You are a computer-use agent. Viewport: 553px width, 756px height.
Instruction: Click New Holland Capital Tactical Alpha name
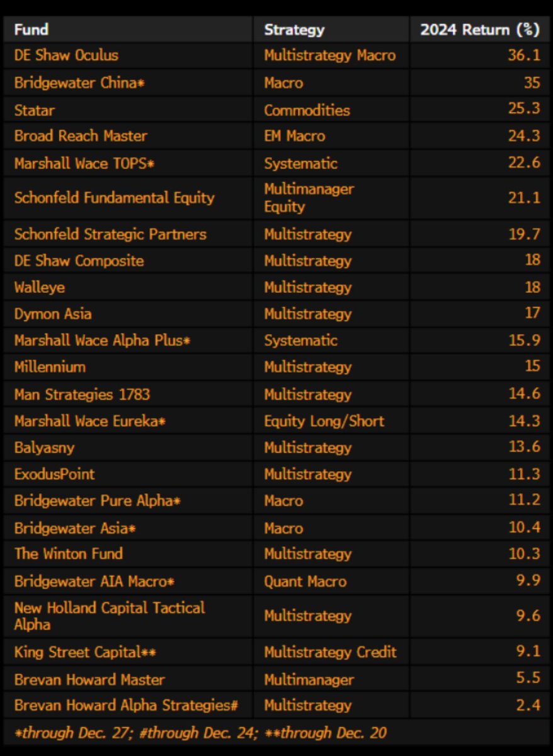coord(110,616)
